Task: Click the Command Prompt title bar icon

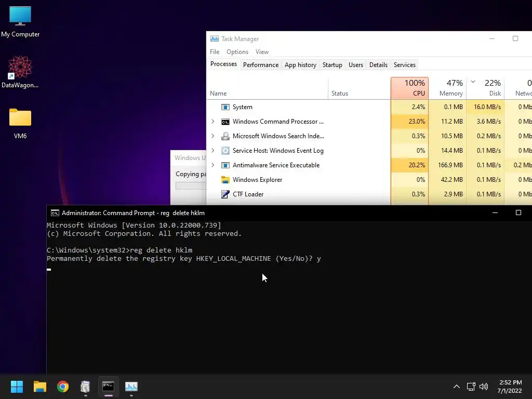Action: [x=55, y=212]
